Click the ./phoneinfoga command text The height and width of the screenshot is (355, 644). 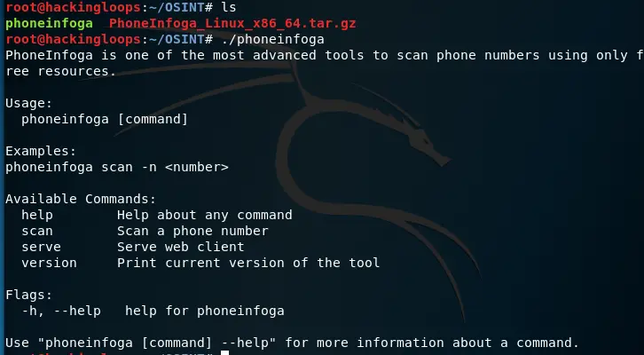tap(272, 39)
